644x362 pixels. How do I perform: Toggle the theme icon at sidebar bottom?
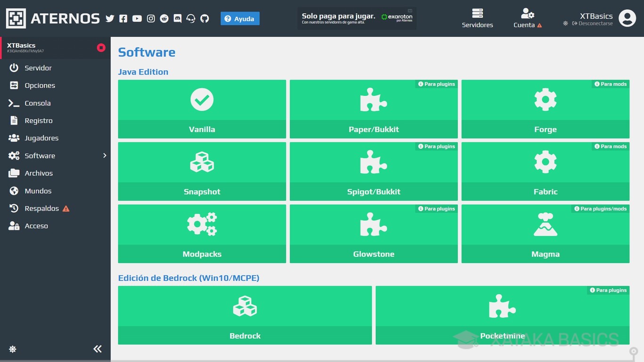click(13, 349)
